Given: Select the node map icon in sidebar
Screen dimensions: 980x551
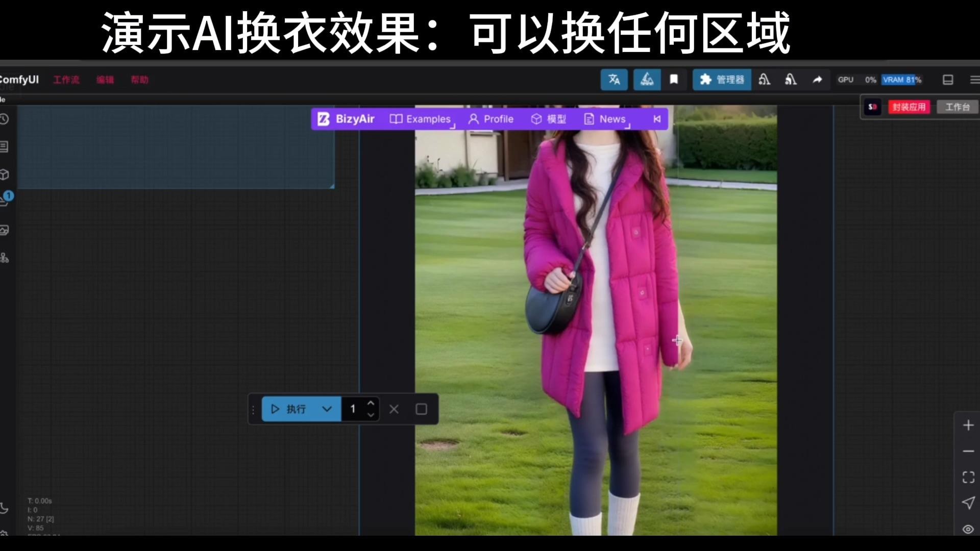Looking at the screenshot, I should 5,258.
